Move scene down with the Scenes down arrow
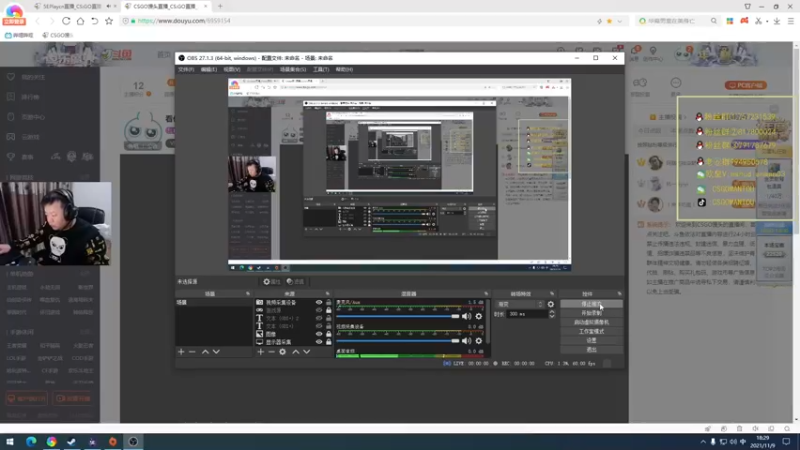Viewport: 800px width, 450px height. click(x=216, y=352)
